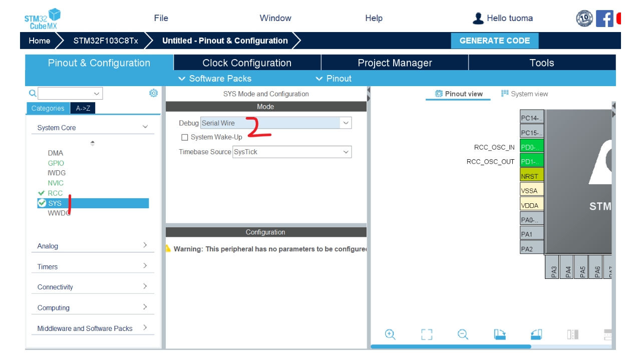Click the VDDA pin on chip

point(531,205)
